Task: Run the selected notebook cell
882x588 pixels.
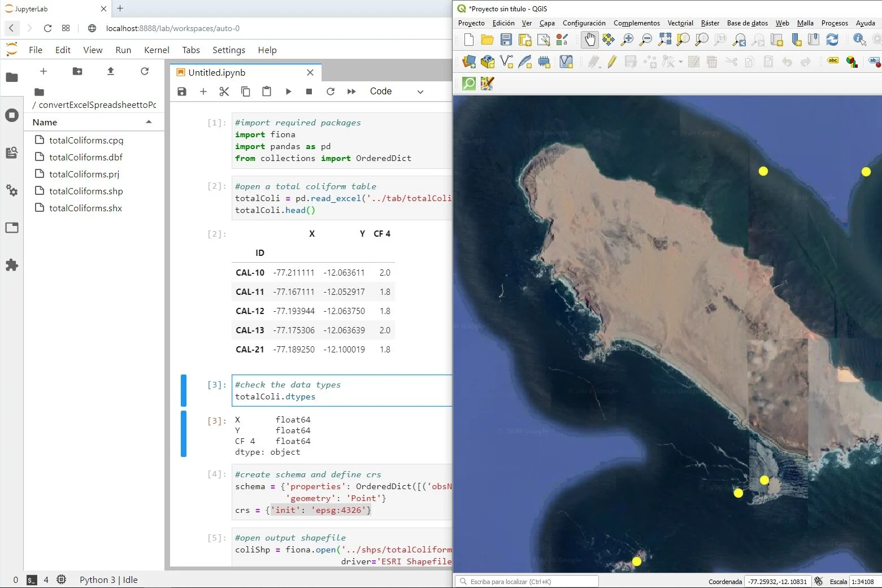Action: point(288,91)
